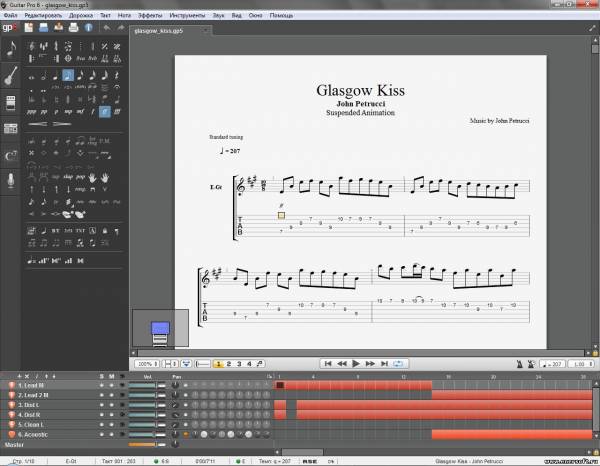This screenshot has height=466, width=600.
Task: Select voice 1 button
Action: [x=218, y=364]
